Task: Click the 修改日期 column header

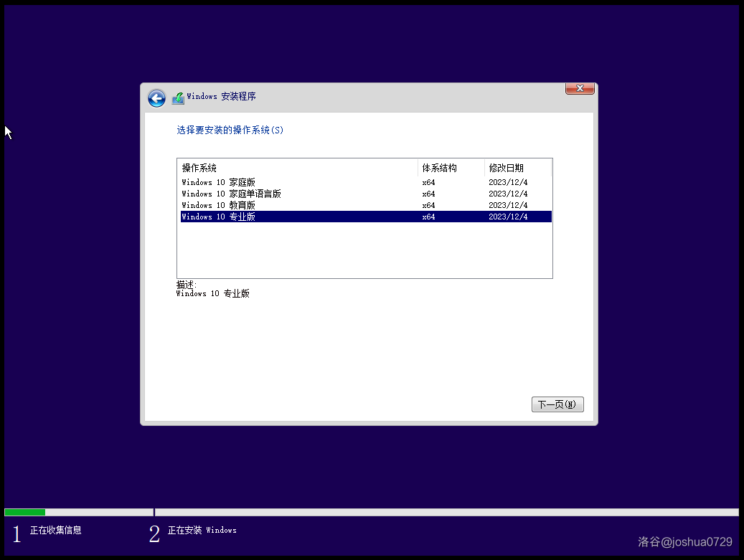Action: tap(518, 168)
